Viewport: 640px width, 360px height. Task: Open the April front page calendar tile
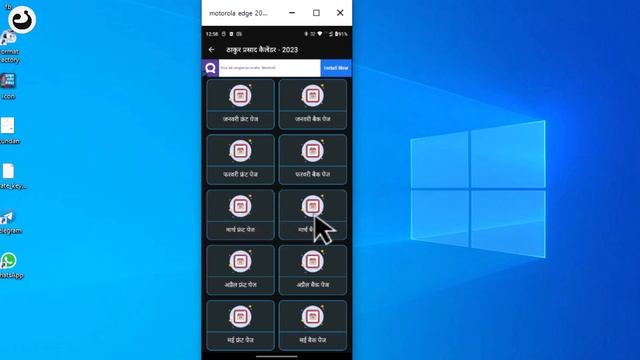240,270
